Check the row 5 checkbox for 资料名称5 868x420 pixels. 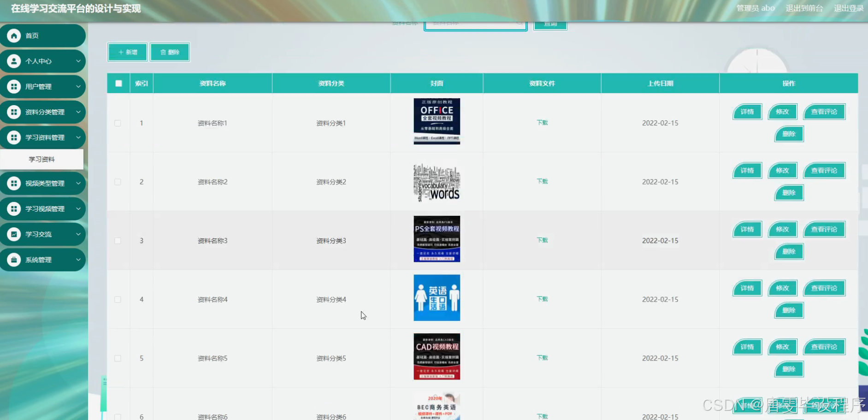(118, 358)
